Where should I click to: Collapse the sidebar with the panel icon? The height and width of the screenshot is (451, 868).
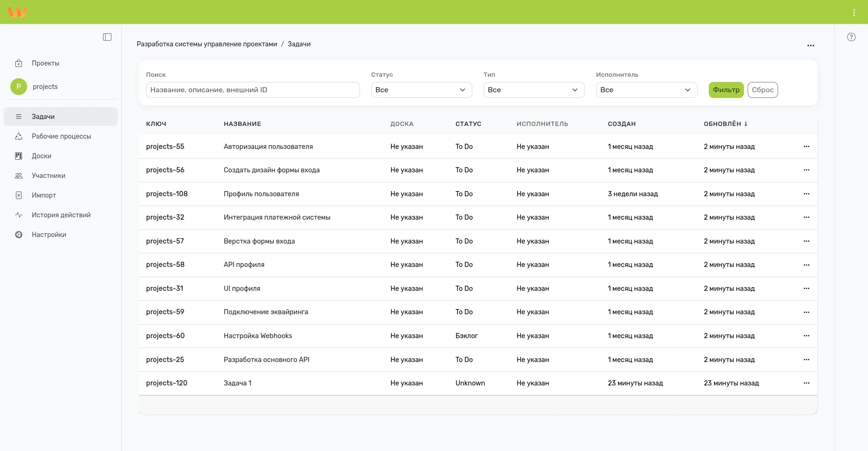click(x=107, y=37)
